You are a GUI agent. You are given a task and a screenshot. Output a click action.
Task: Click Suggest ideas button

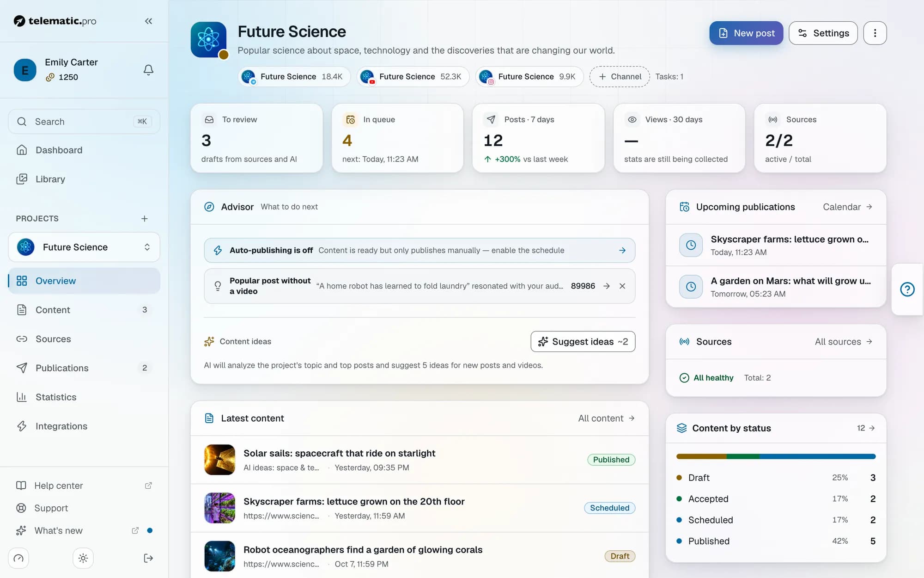pos(583,342)
